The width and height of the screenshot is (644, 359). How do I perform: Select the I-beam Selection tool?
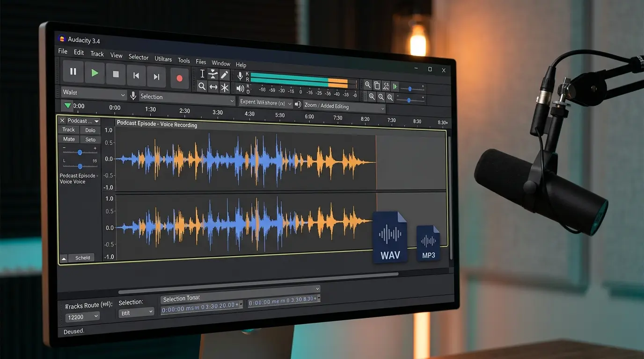click(x=202, y=73)
